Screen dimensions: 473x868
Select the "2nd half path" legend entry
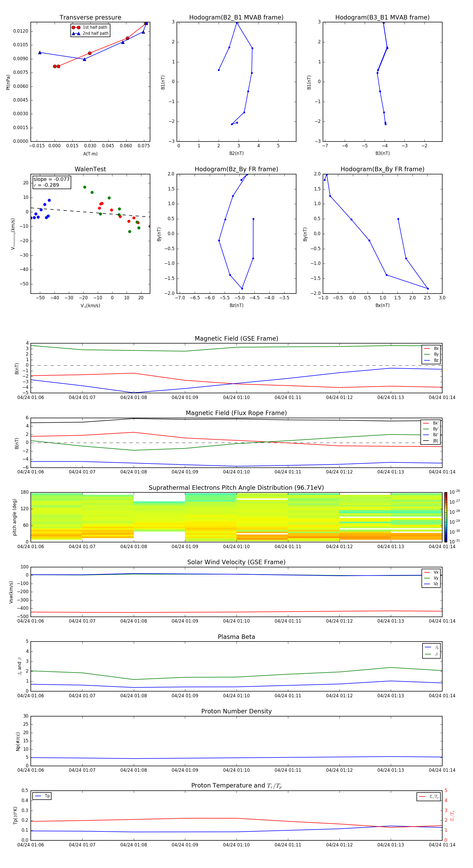point(90,33)
